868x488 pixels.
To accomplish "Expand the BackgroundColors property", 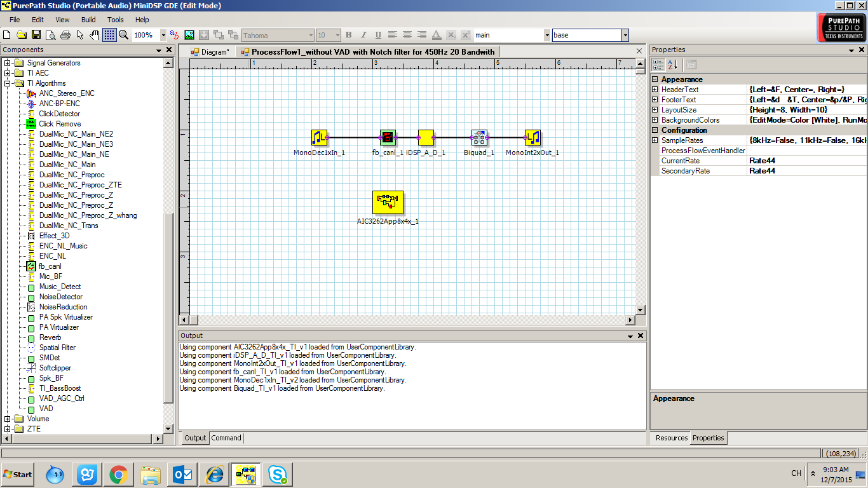I will (655, 120).
